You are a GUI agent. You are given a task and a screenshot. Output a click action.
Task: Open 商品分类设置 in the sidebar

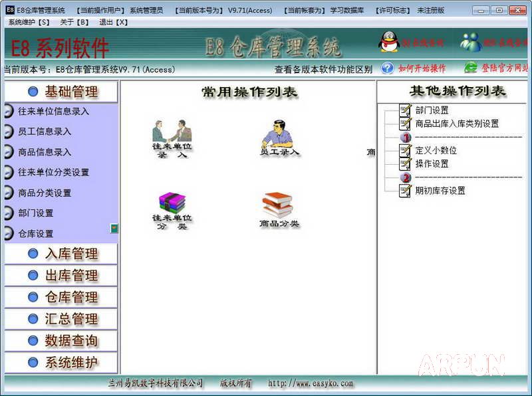[45, 193]
